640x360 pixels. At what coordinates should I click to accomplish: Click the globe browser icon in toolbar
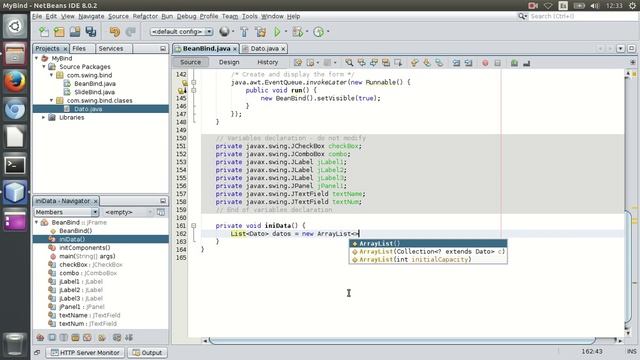[224, 31]
